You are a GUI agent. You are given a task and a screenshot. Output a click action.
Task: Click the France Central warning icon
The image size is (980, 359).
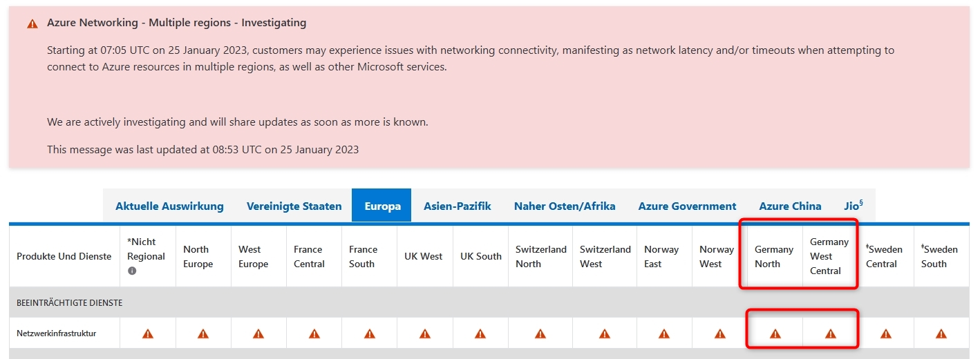(x=314, y=333)
